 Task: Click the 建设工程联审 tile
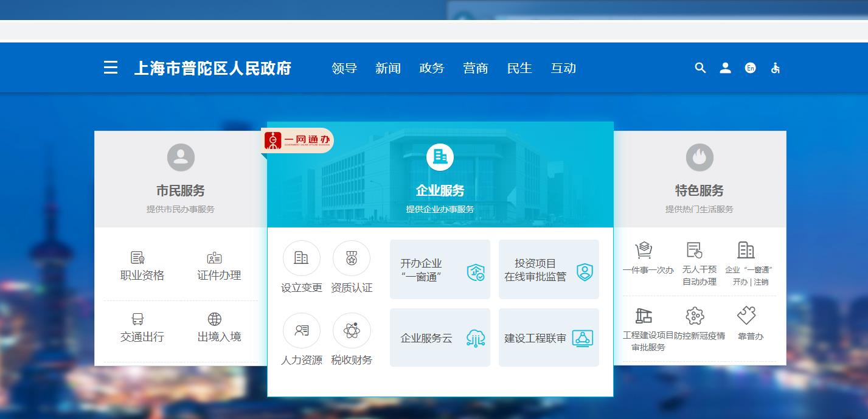[x=549, y=338]
